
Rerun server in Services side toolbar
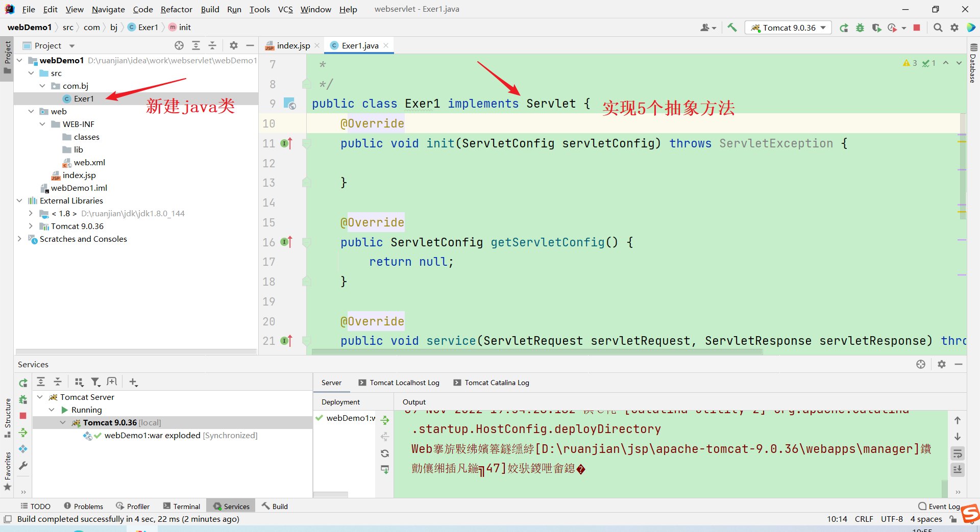23,383
